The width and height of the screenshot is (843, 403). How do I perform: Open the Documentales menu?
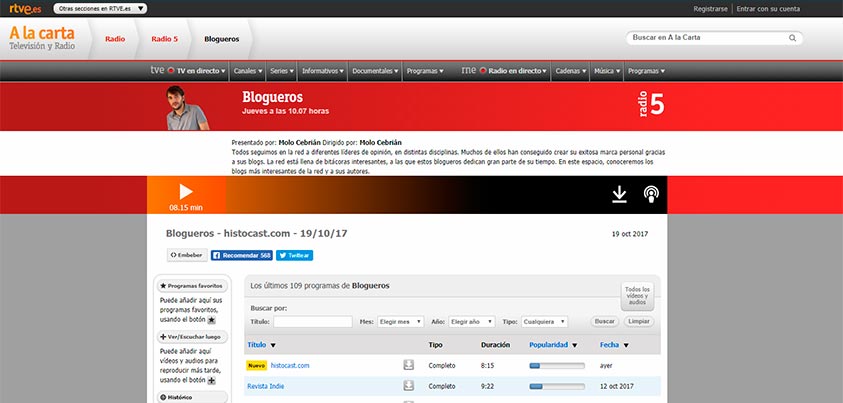tap(376, 71)
